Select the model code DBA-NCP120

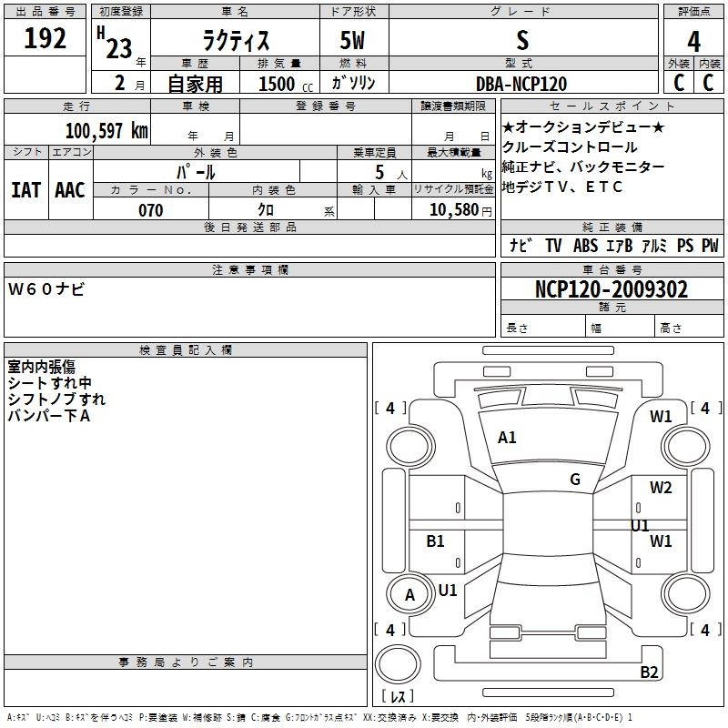[x=521, y=84]
